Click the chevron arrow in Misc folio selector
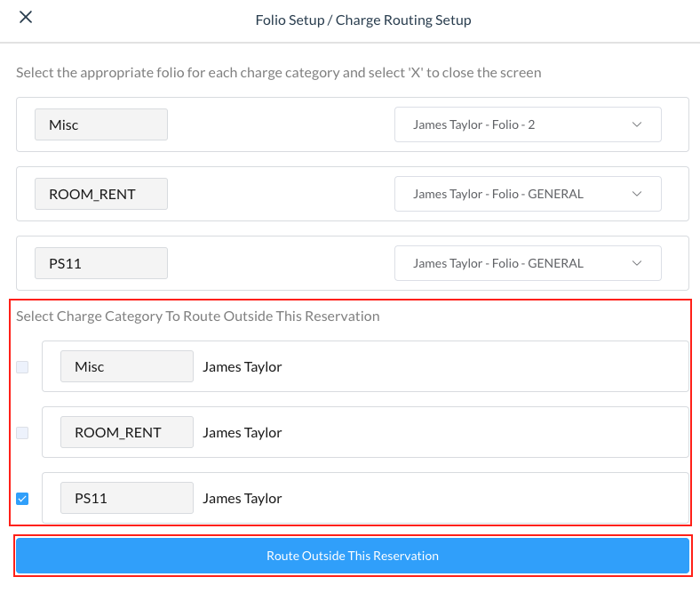 click(x=637, y=124)
